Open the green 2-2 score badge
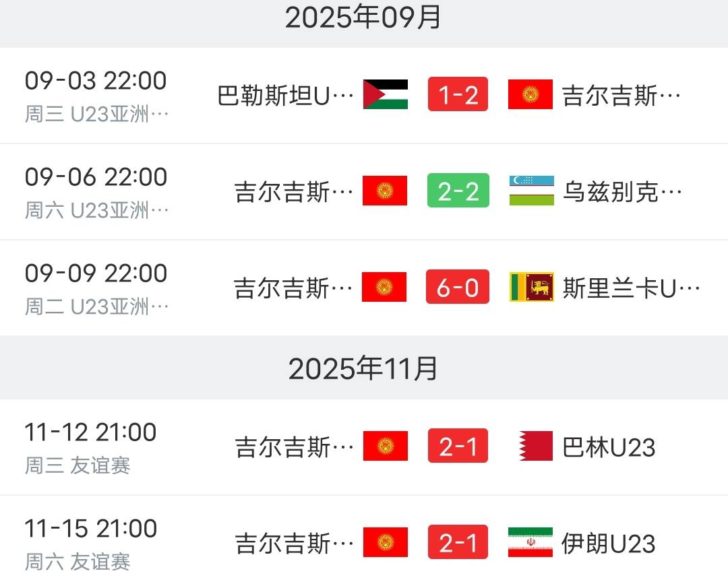This screenshot has width=728, height=586. 458,191
